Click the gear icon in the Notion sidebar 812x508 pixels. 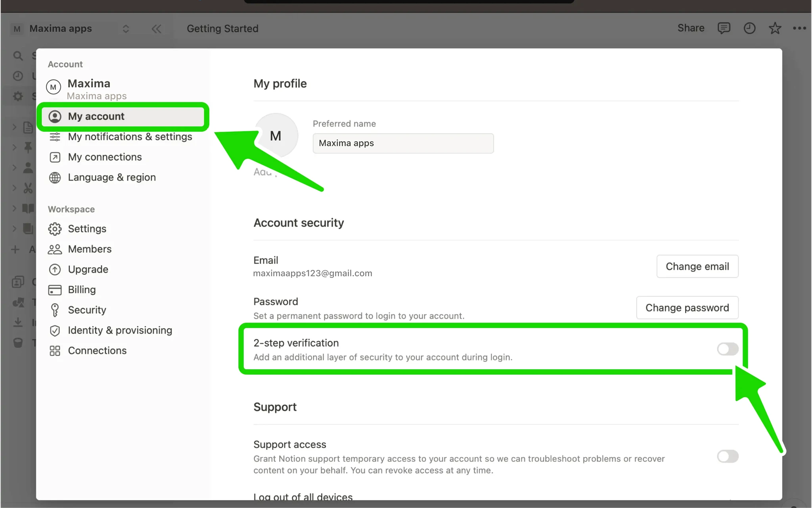[x=18, y=96]
